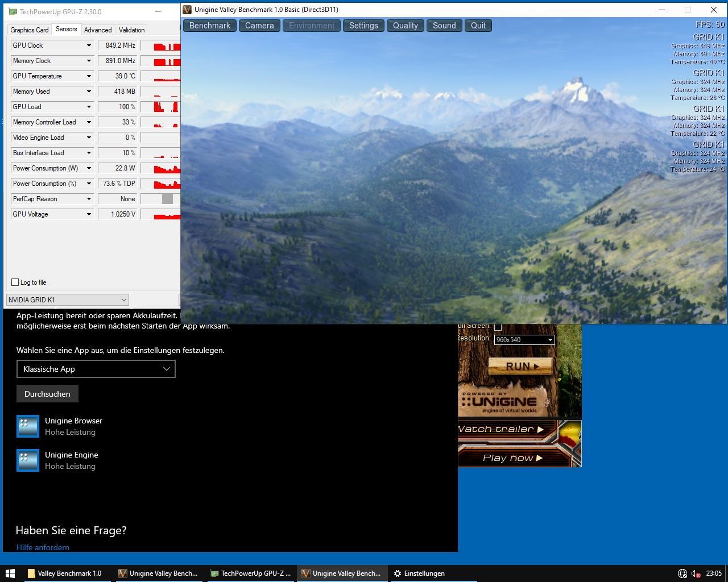Click the GPU-Z title bar icon
Viewport: 728px width, 582px height.
(13, 11)
